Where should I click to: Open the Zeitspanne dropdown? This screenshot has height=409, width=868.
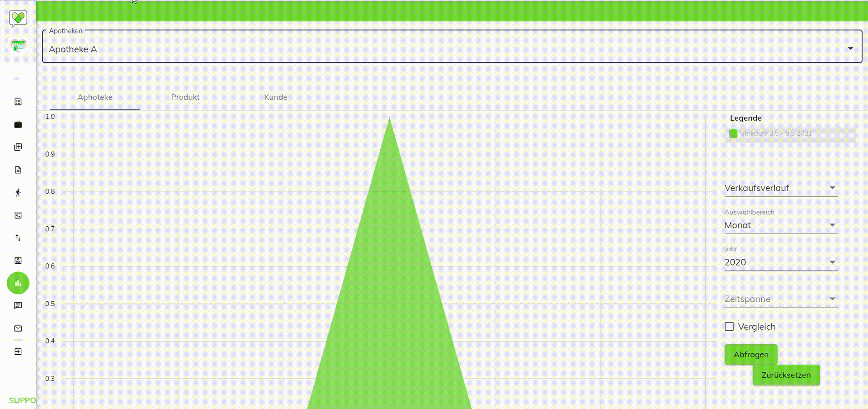point(781,299)
